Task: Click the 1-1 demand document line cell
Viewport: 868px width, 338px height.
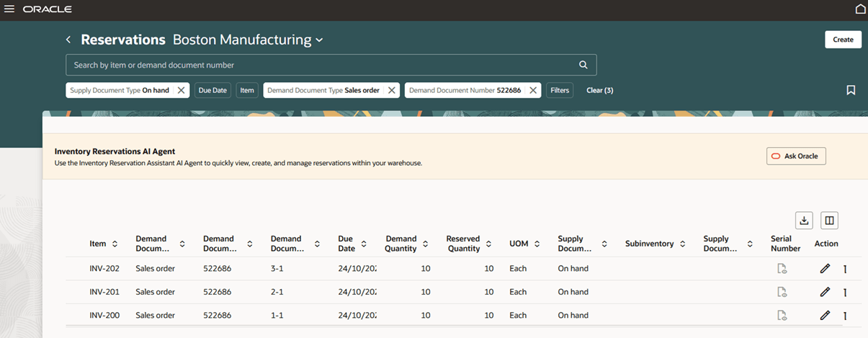Action: 278,315
